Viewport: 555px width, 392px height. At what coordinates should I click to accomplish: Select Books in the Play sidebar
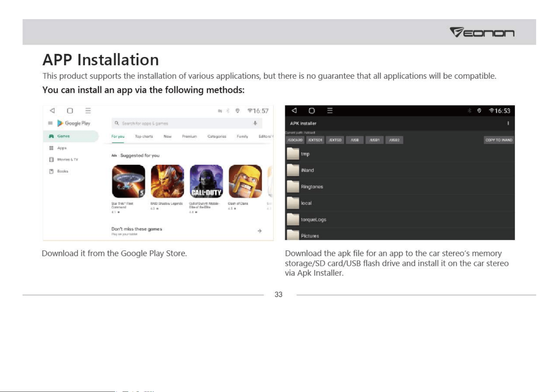click(59, 171)
